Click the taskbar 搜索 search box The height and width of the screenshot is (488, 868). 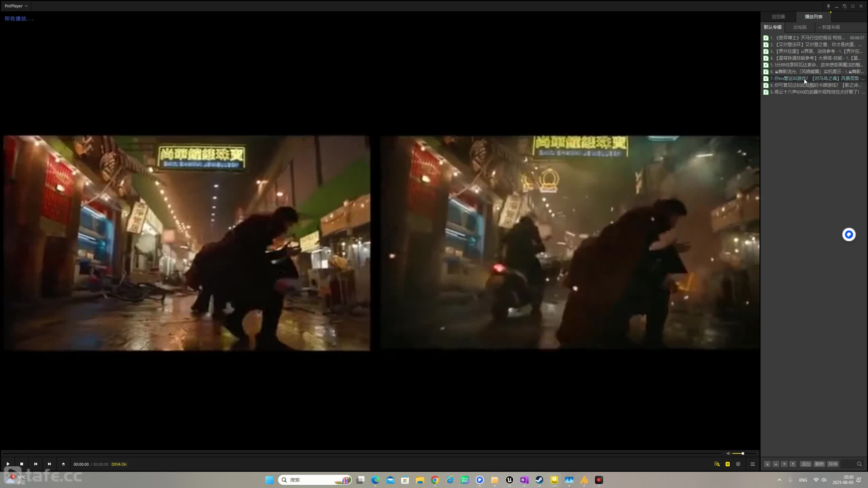point(315,480)
